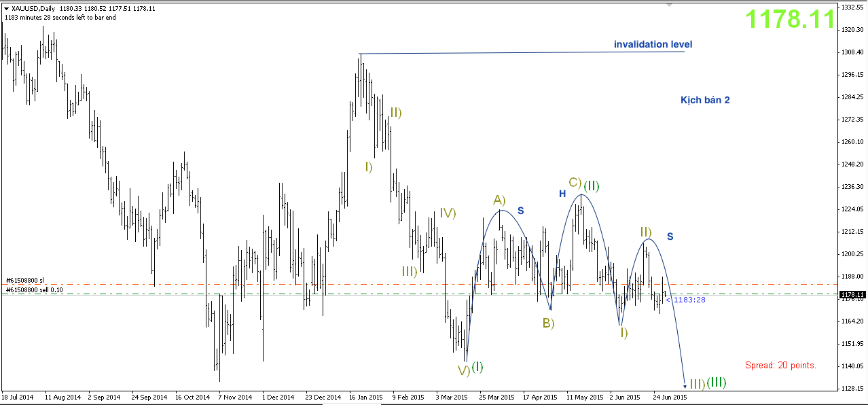The height and width of the screenshot is (405, 868).
Task: Click the '24 Jun 2015' date on time axis
Action: click(x=670, y=396)
